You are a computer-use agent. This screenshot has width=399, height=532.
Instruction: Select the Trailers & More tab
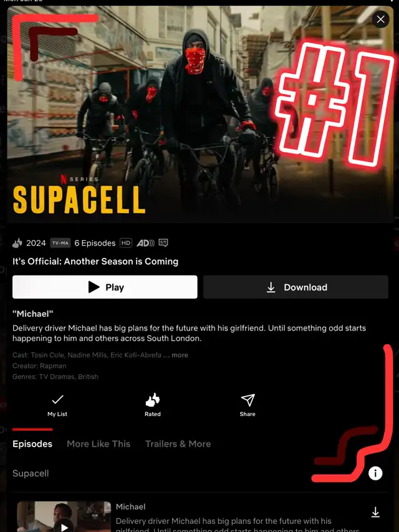[178, 444]
